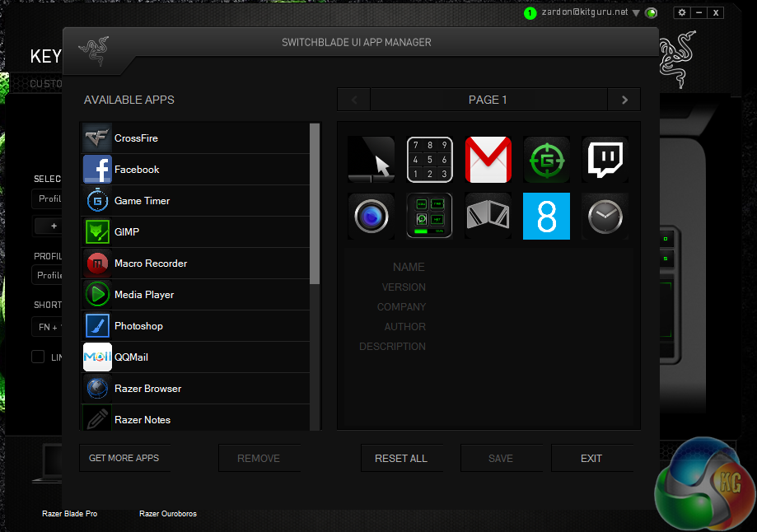The width and height of the screenshot is (757, 532).
Task: Click the EXIT button
Action: click(x=592, y=458)
